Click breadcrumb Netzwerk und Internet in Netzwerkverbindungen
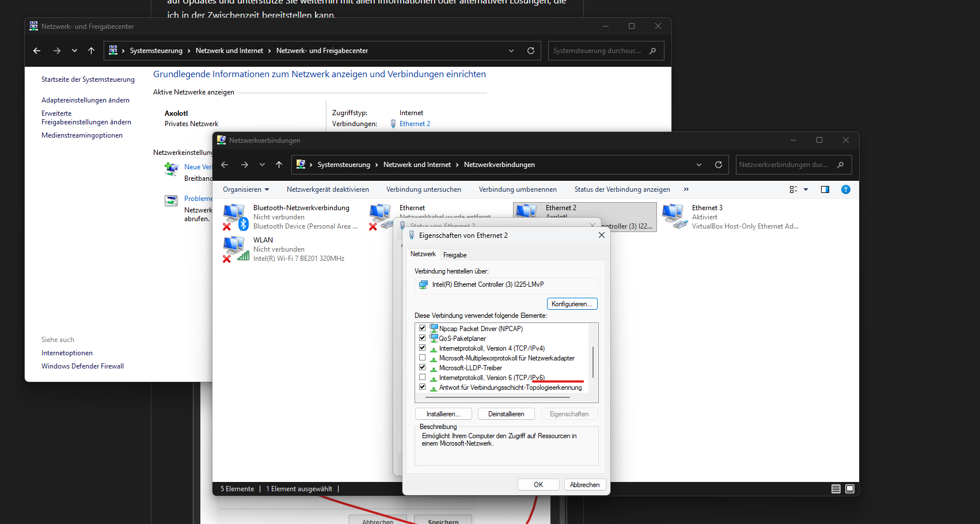Viewport: 980px width, 524px height. pos(417,165)
